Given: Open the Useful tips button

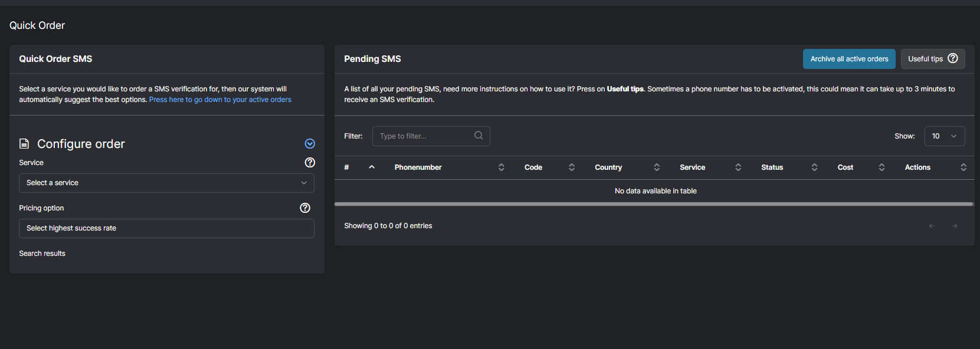Looking at the screenshot, I should tap(932, 59).
